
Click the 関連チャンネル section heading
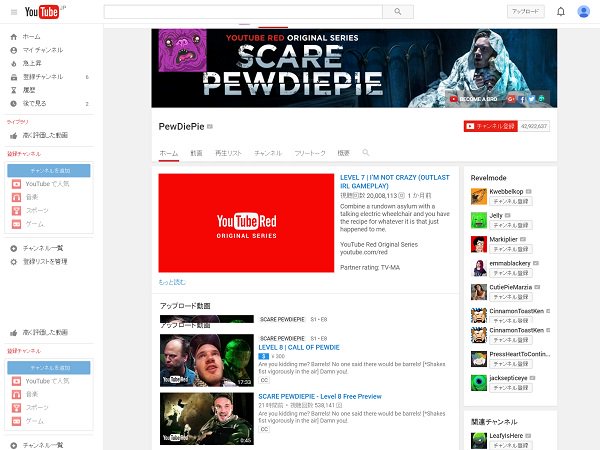(x=494, y=422)
